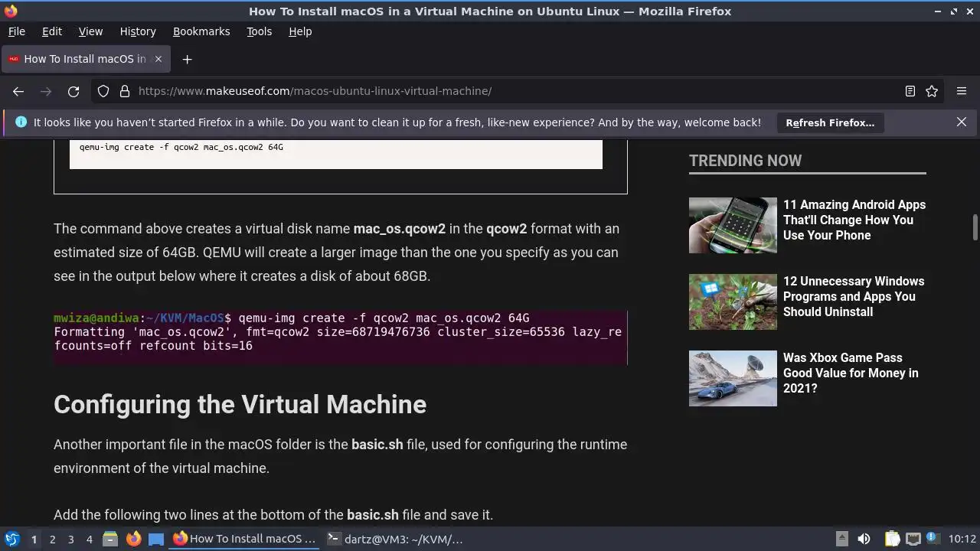
Task: Click the info icon in notification bar
Action: tap(21, 122)
